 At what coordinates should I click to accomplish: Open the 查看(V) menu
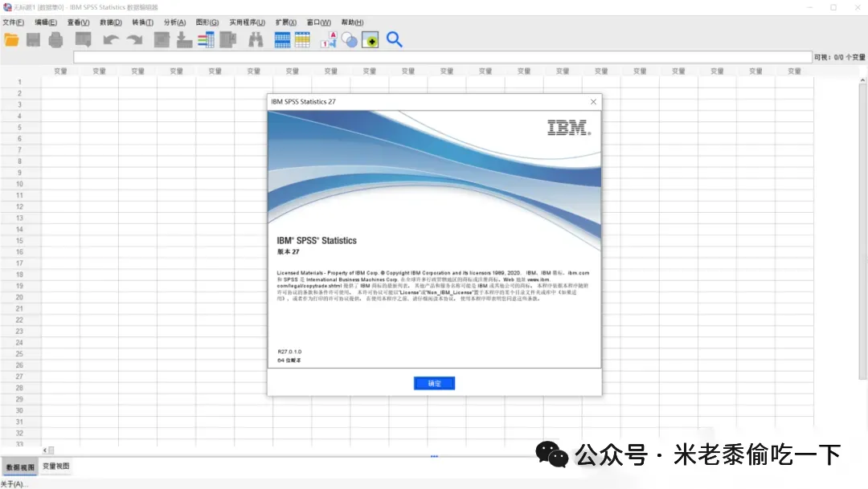(x=78, y=22)
